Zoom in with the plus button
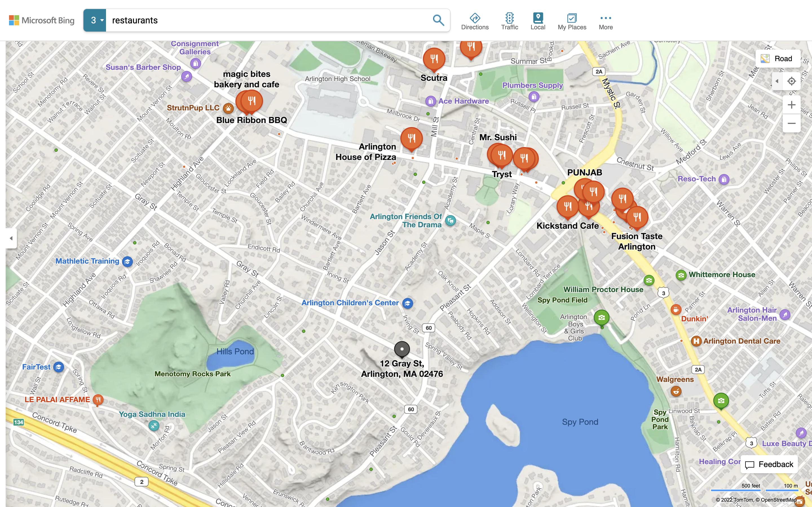The width and height of the screenshot is (812, 507). [x=791, y=105]
